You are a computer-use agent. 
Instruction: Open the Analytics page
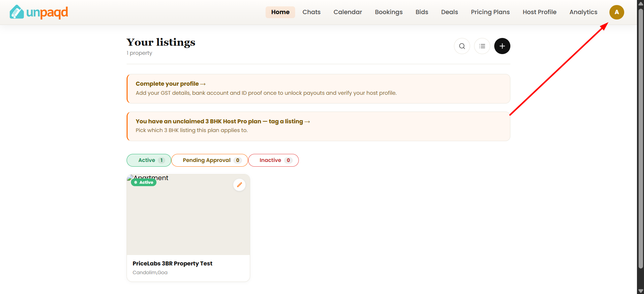click(x=583, y=12)
